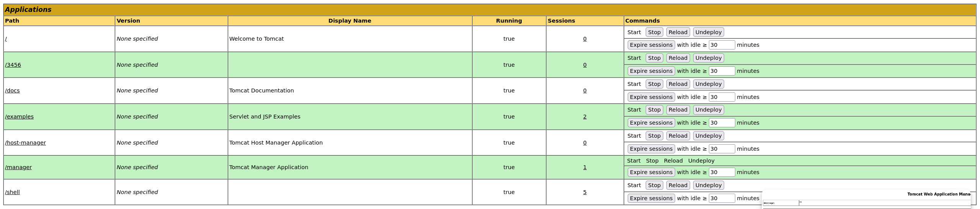
Task: Undeploy the /examples application
Action: pyautogui.click(x=708, y=110)
